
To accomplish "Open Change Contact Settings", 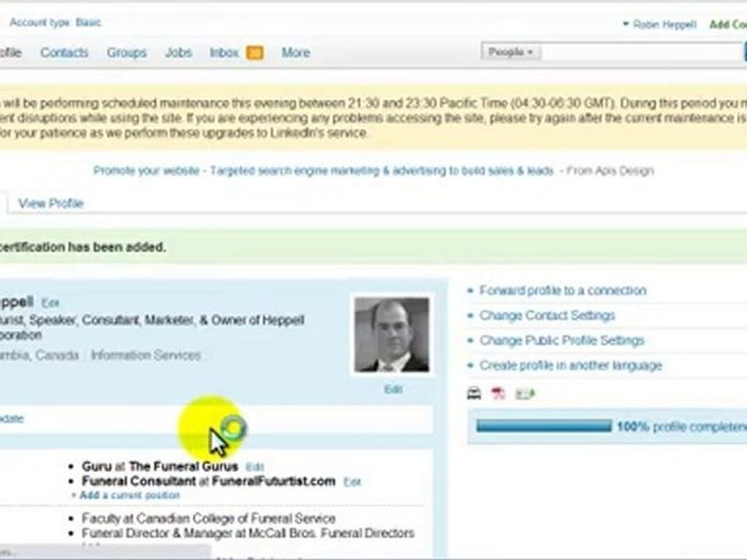I will pyautogui.click(x=547, y=315).
